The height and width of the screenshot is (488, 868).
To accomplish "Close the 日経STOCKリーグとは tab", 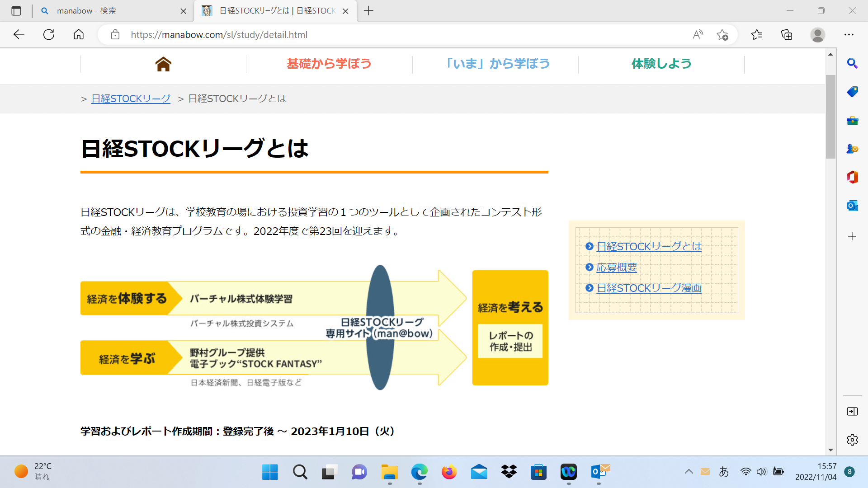I will pyautogui.click(x=345, y=11).
